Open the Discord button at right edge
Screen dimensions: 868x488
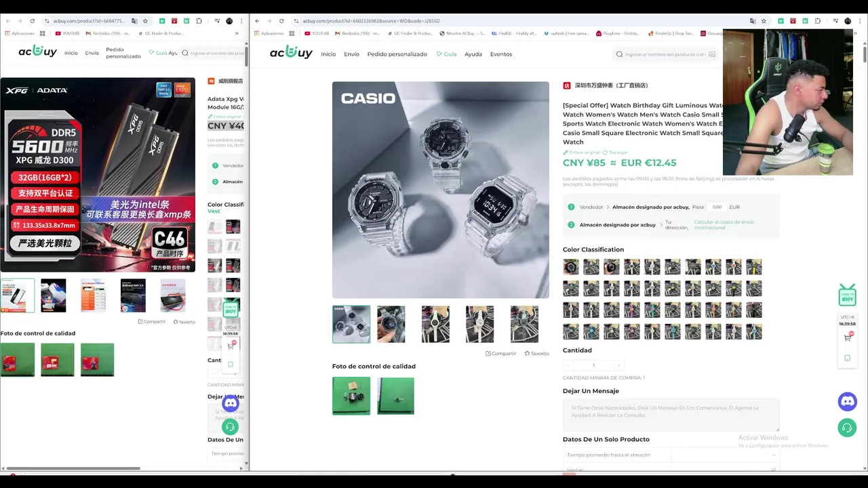pos(848,402)
